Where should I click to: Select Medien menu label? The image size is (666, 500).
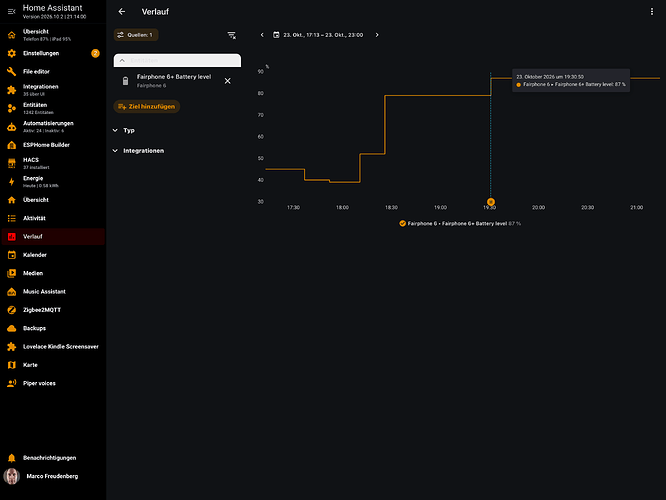pyautogui.click(x=33, y=273)
